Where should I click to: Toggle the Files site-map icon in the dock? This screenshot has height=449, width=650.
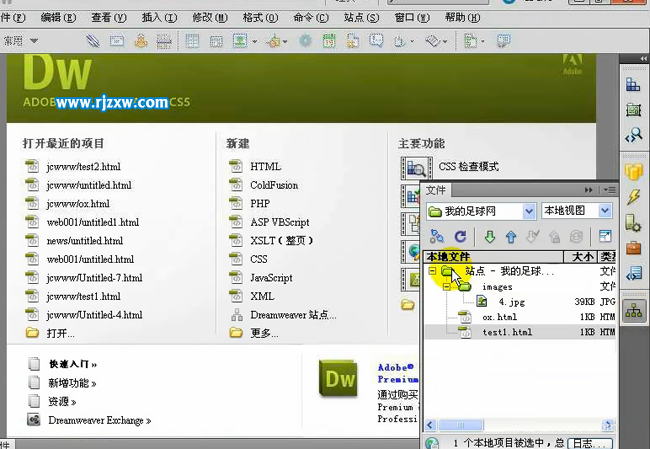pyautogui.click(x=634, y=311)
